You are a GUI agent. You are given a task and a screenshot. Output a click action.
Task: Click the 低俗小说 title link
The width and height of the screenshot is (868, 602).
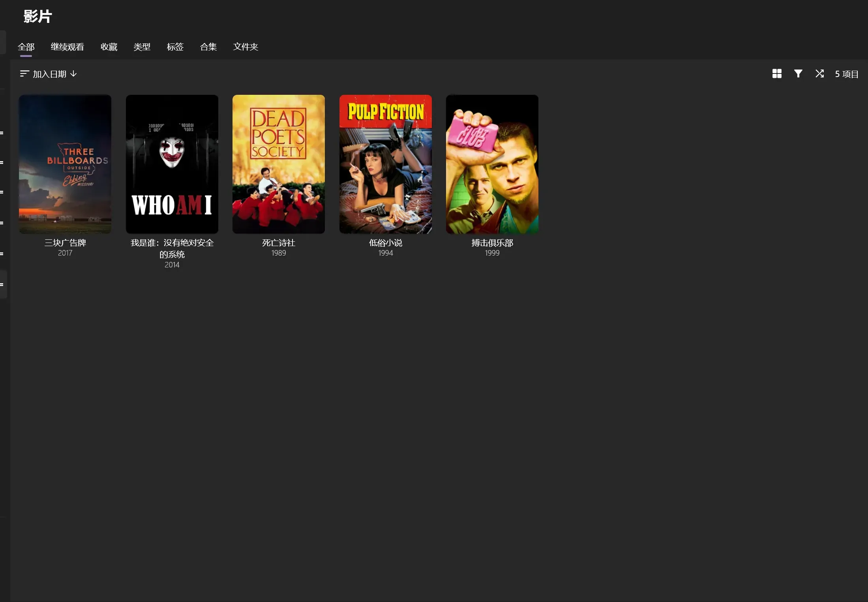[386, 243]
